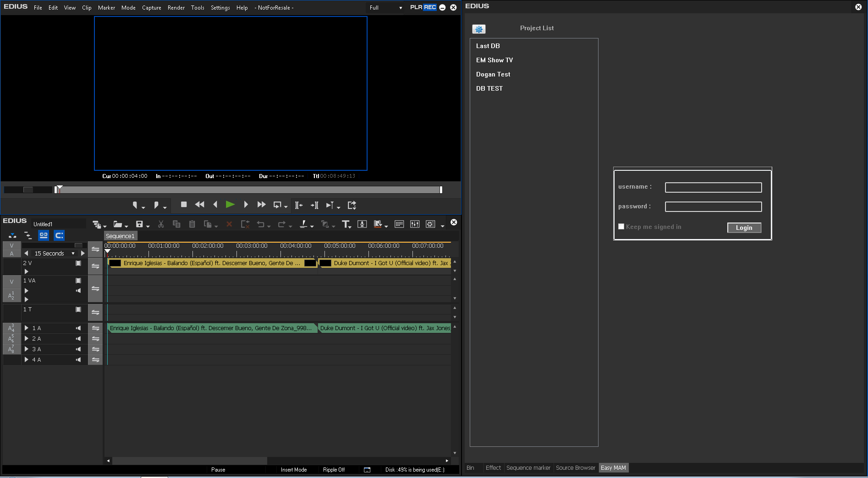The image size is (868, 478).
Task: Click the Fast Forward button
Action: click(x=261, y=205)
